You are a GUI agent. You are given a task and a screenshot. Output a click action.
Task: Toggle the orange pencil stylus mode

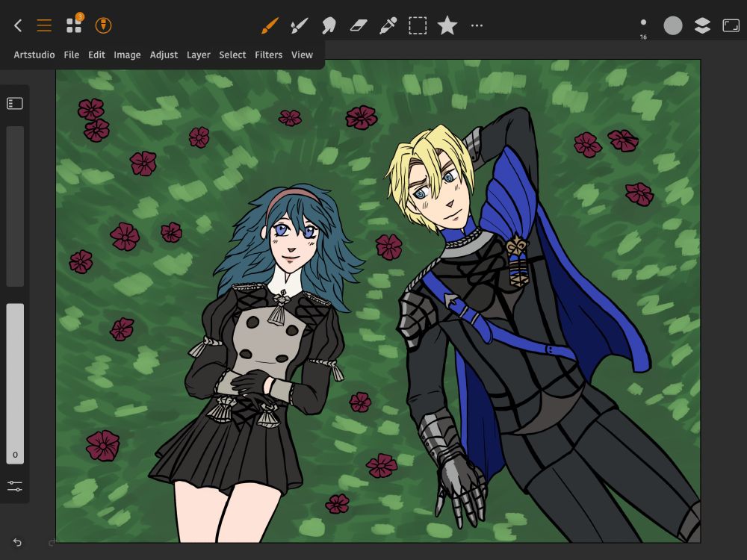point(104,25)
